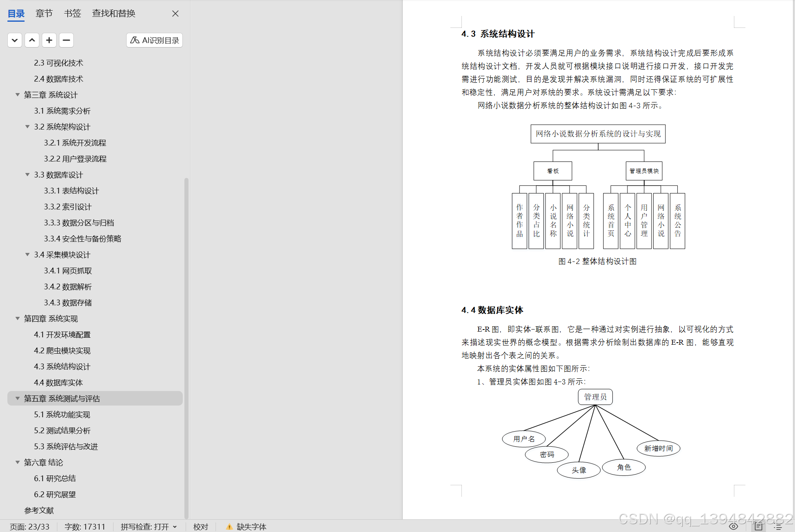Switch to the 查找和替换 tab
The image size is (795, 532).
(114, 13)
